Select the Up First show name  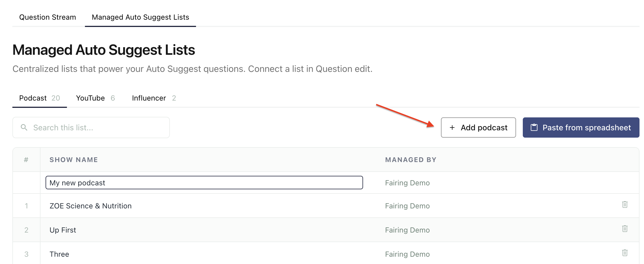click(x=63, y=230)
